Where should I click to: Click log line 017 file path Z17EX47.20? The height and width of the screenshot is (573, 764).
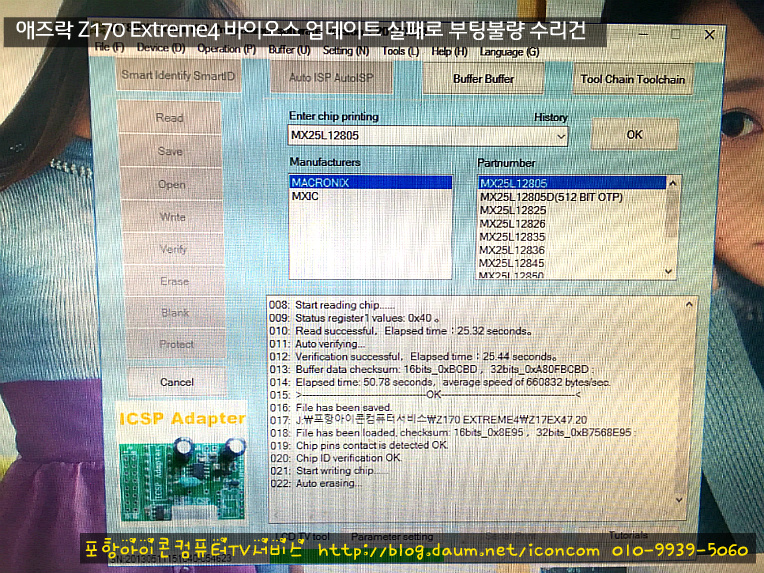[429, 420]
